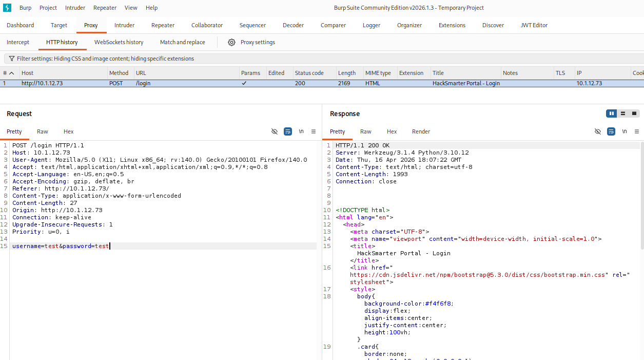Toggle non-printable characters in Request panel
The height and width of the screenshot is (360, 644).
(x=301, y=131)
